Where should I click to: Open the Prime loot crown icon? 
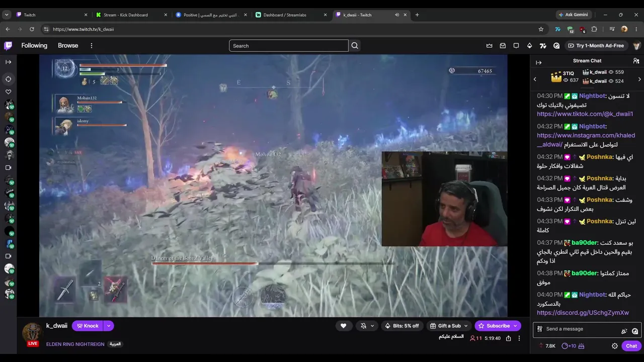(489, 46)
